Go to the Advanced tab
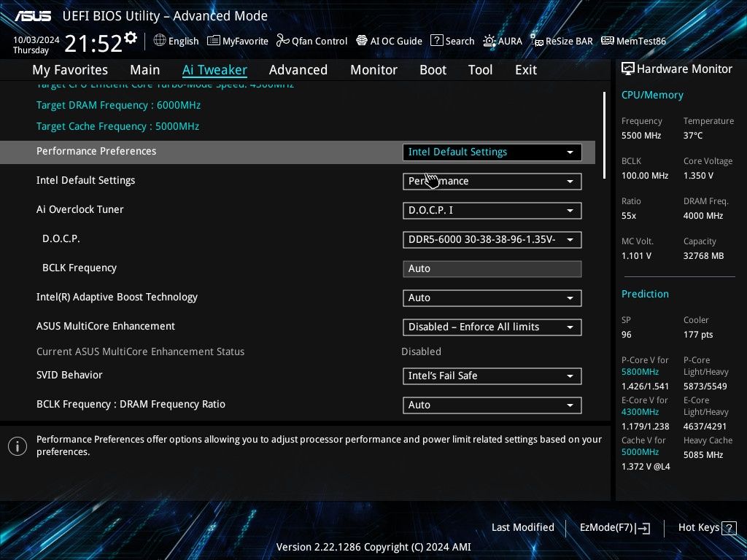Viewport: 747px width, 560px height. [298, 70]
